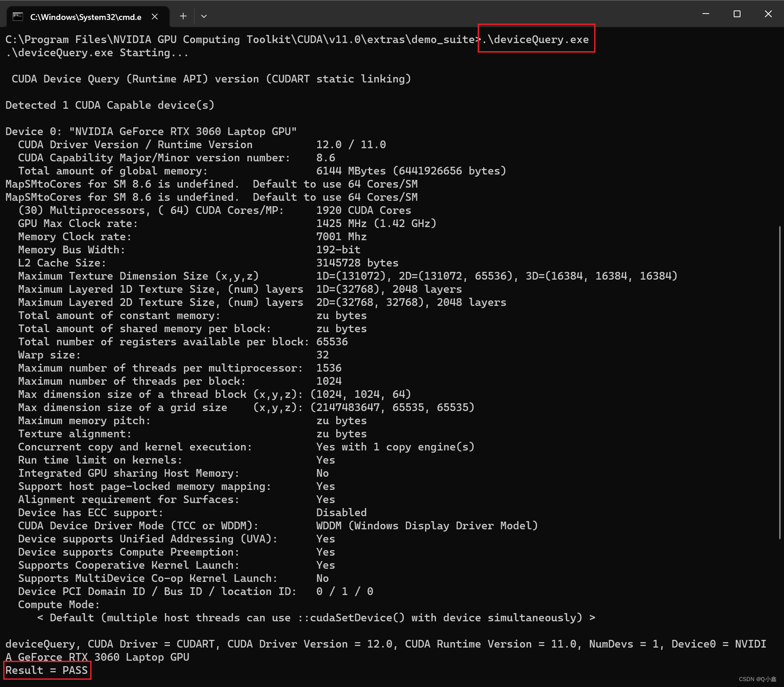Click the CUDA Capability Major/Minor version line

coord(154,157)
